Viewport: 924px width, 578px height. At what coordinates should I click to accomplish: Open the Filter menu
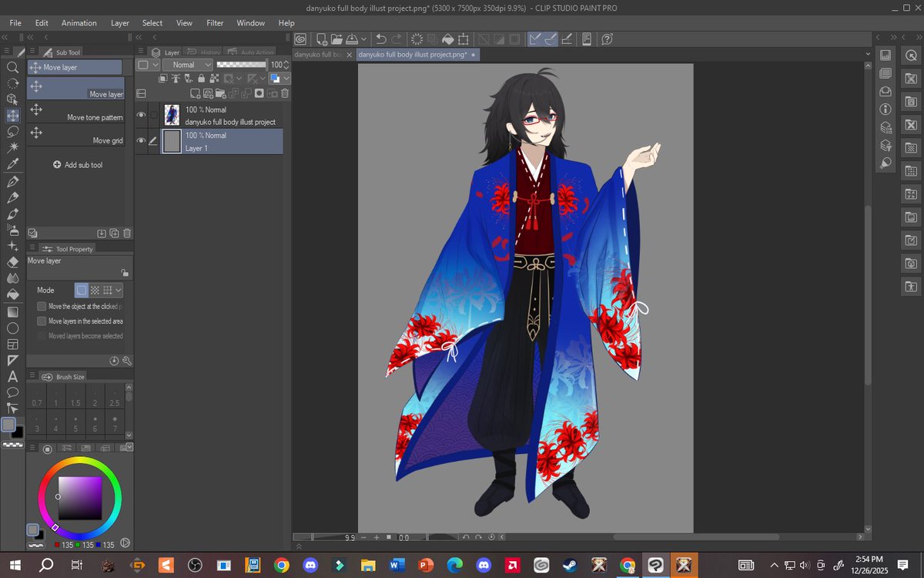[x=215, y=23]
